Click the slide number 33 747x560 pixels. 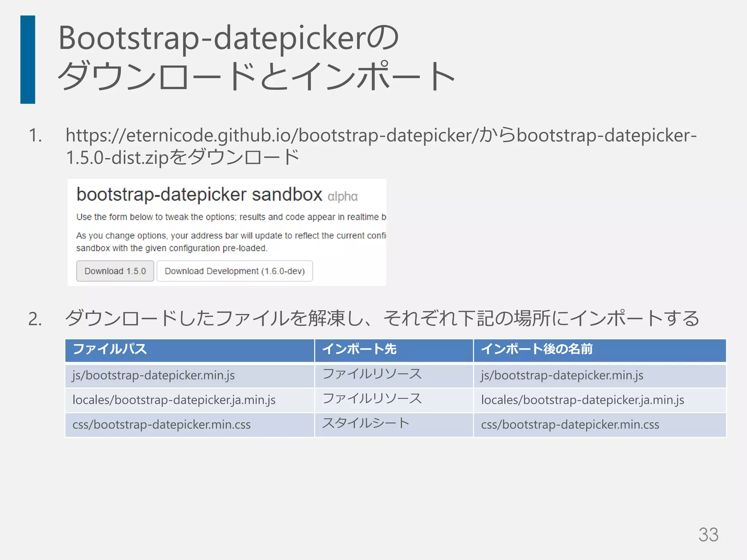point(708,535)
